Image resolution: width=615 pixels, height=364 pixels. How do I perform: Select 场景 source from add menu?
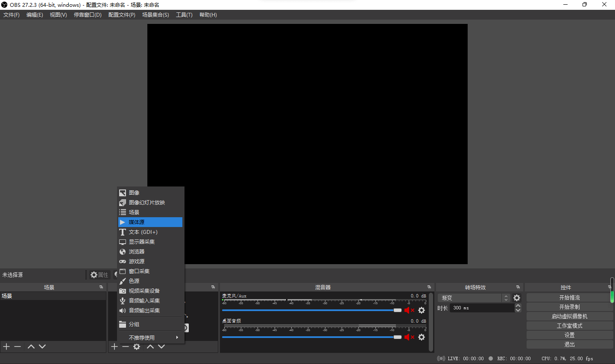pyautogui.click(x=150, y=212)
